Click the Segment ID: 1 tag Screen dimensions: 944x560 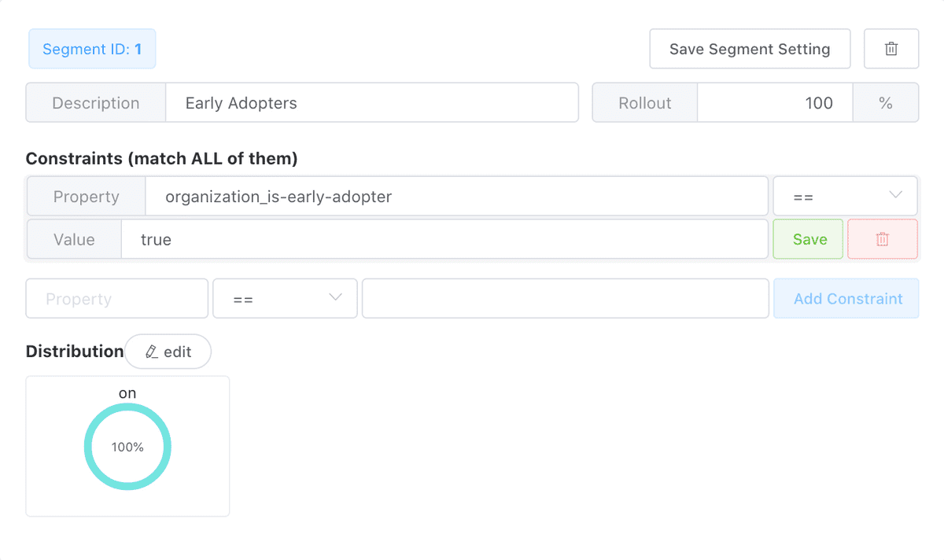coord(92,49)
